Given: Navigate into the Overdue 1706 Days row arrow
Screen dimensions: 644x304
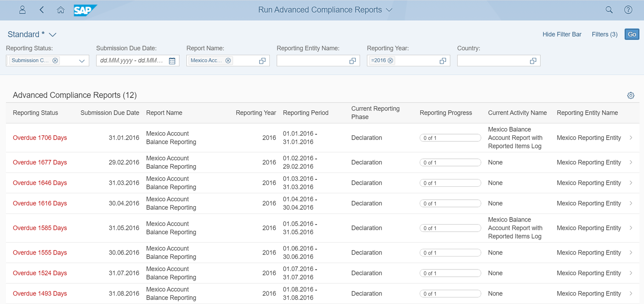Looking at the screenshot, I should click(631, 138).
